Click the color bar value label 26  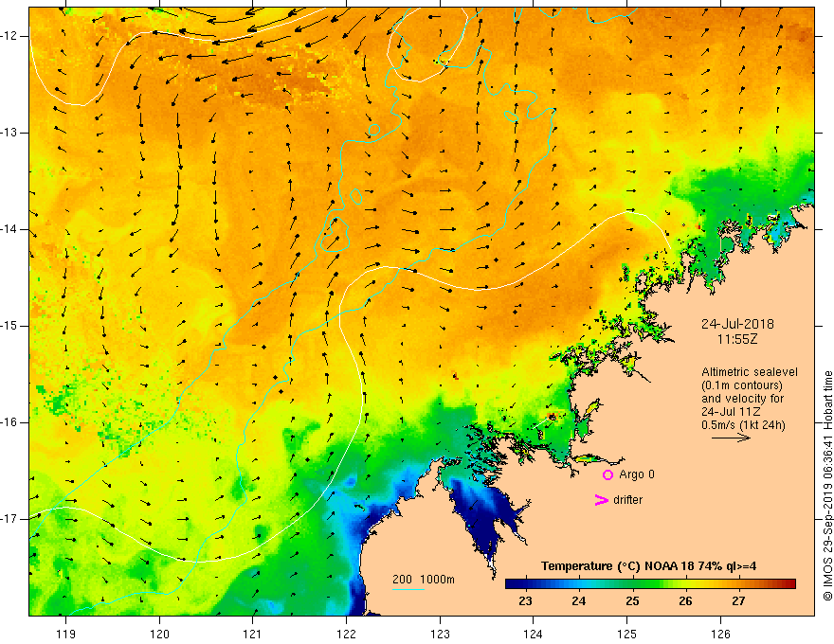(685, 601)
